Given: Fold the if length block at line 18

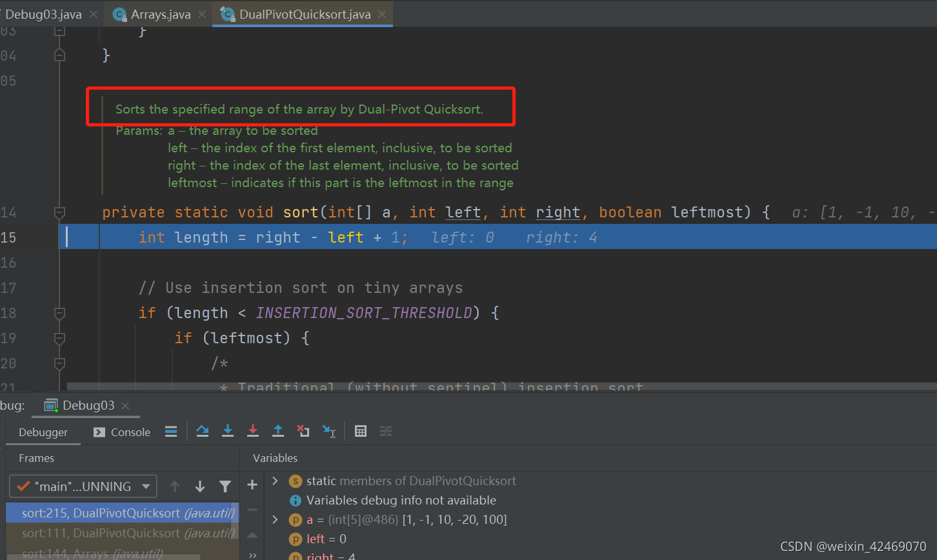Looking at the screenshot, I should [x=59, y=313].
